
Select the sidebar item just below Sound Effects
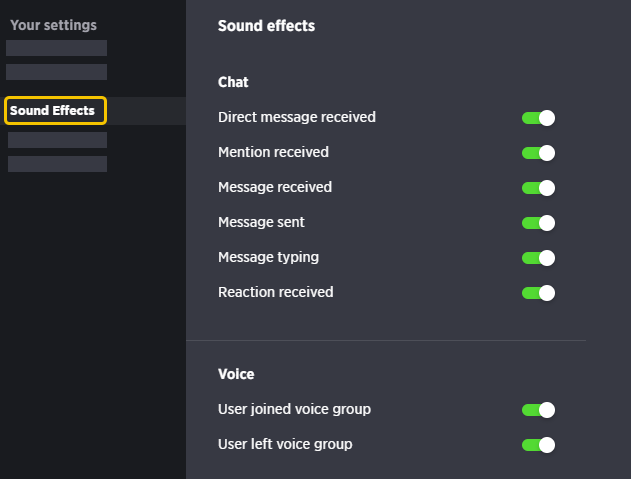pos(58,140)
